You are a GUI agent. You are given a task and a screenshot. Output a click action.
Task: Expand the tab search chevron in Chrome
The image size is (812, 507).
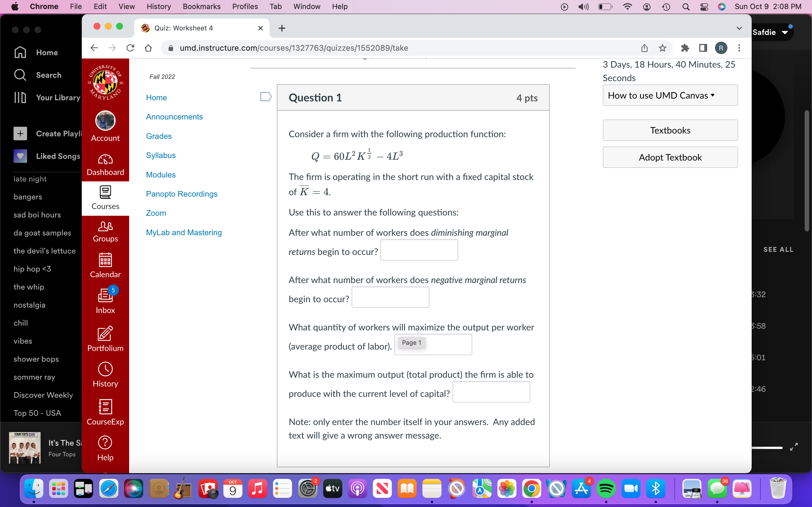(739, 28)
